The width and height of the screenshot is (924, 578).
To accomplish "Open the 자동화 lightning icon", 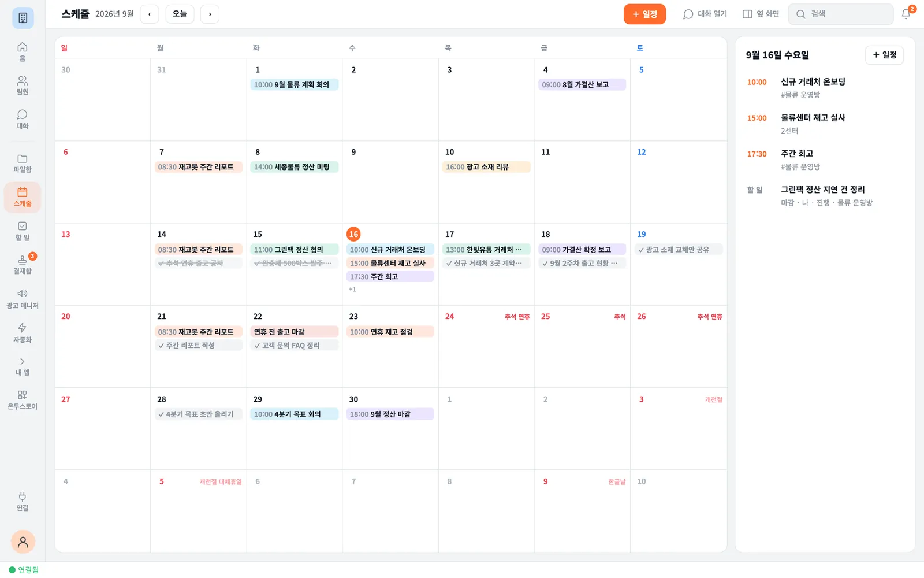I will pyautogui.click(x=23, y=327).
